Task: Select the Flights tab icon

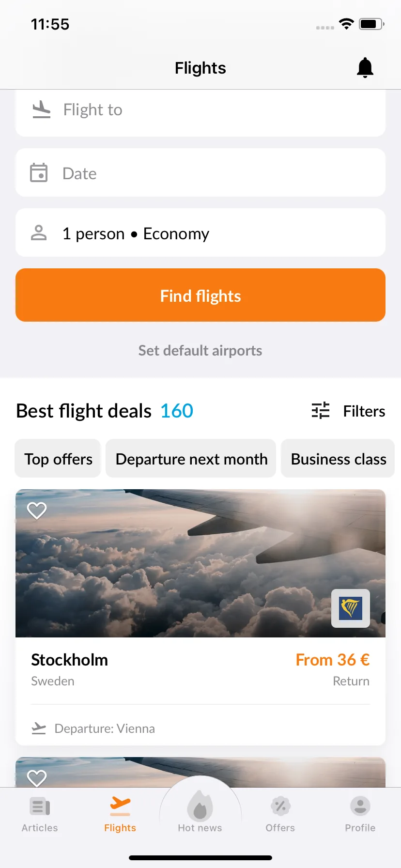Action: (x=120, y=806)
